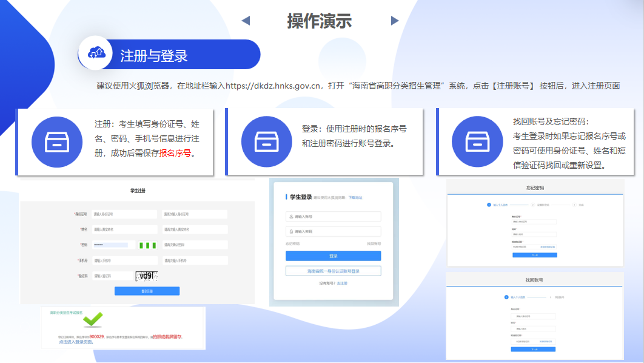Click the left arrow beside 操作演示
644x363 pixels.
point(246,21)
